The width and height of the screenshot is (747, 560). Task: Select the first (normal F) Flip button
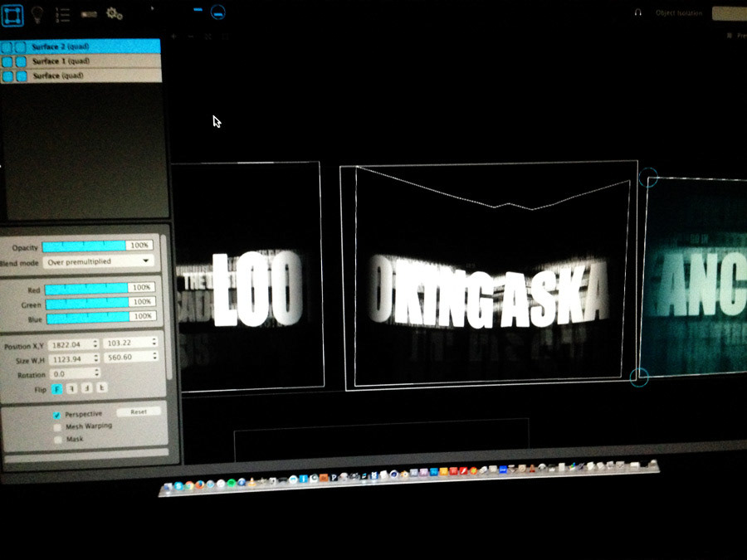[56, 389]
